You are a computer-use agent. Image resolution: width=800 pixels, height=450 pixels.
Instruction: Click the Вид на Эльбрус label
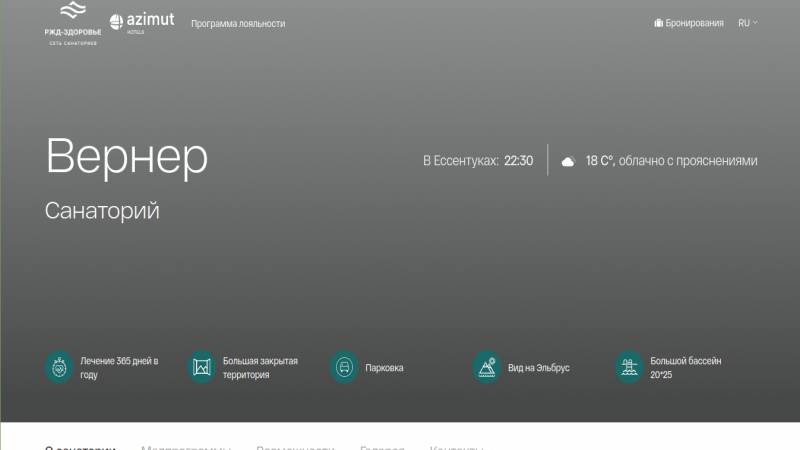click(538, 368)
